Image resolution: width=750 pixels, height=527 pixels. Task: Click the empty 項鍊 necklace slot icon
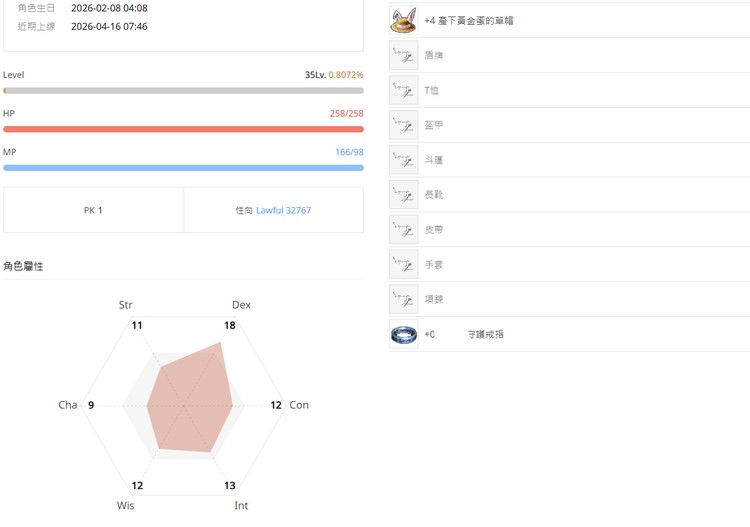[404, 299]
